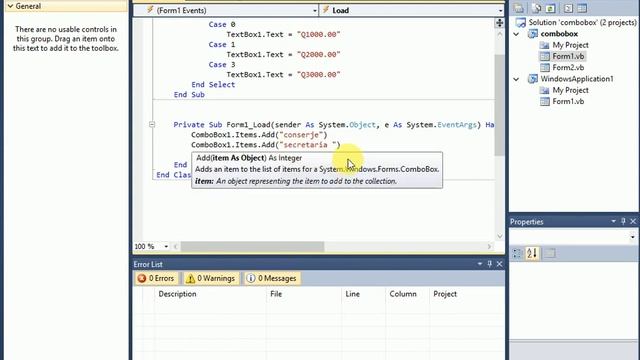Click the editor horizontal scrollbar thumb
The width and height of the screenshot is (640, 360).
pos(252,247)
